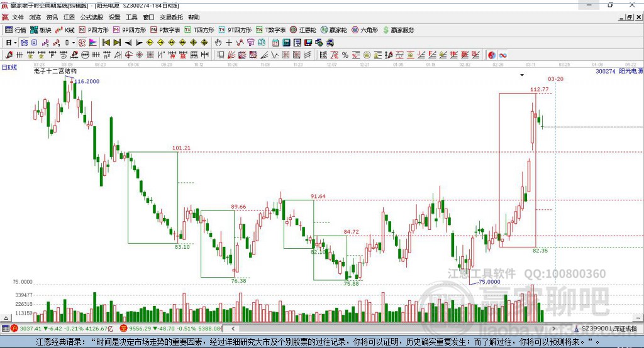Click Shenzhen index 9556.29 status entry
The image size is (644, 348).
(171, 329)
